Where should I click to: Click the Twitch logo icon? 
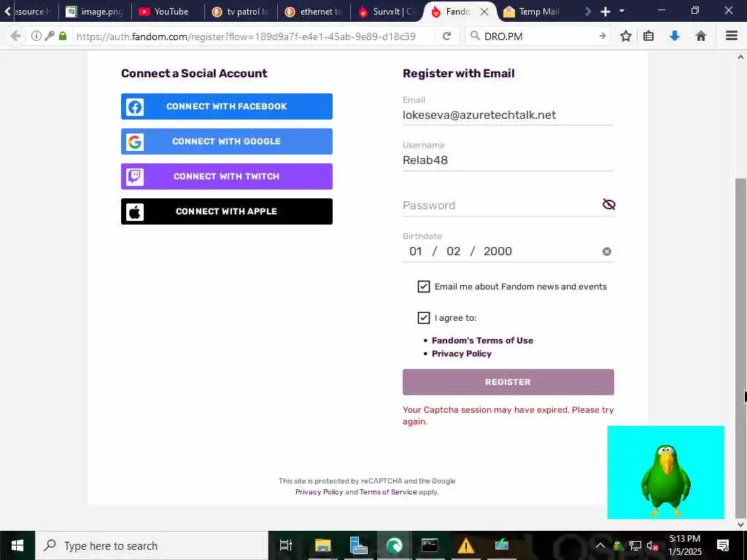[135, 176]
